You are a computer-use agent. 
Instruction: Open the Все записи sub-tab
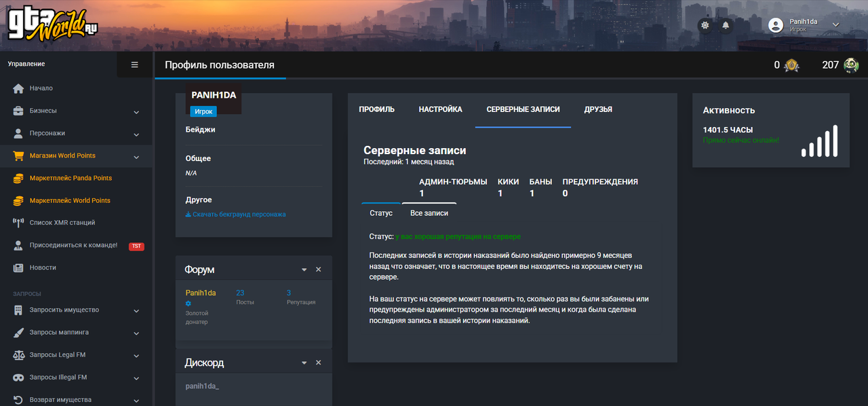(429, 213)
